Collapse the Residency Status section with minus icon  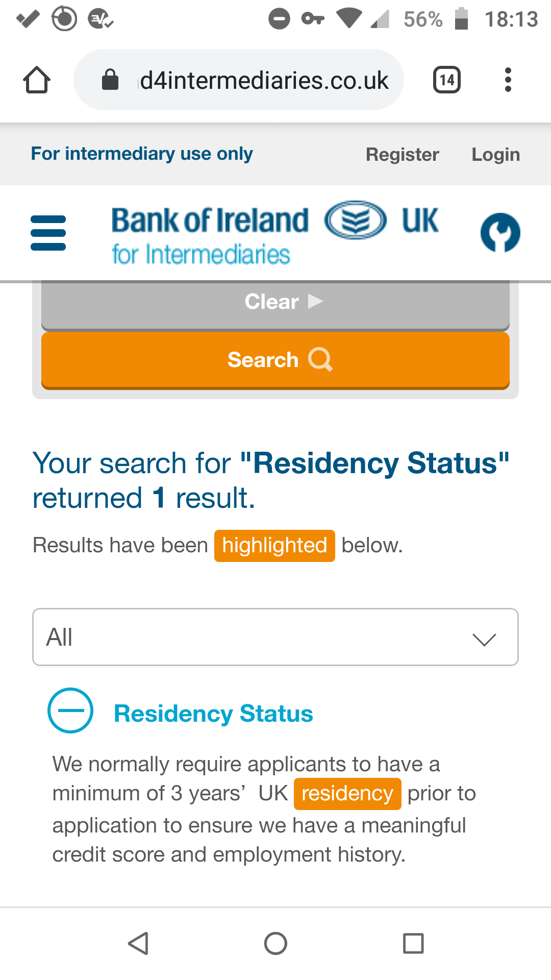[70, 710]
